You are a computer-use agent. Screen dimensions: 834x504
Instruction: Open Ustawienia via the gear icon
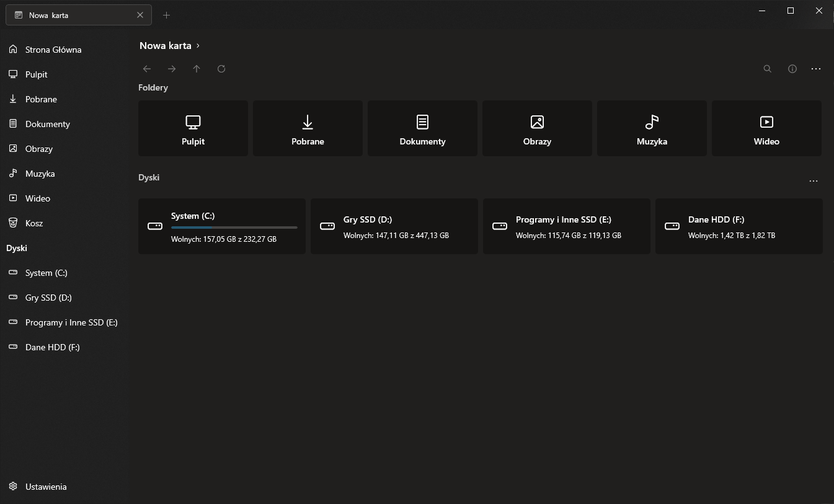[12, 486]
